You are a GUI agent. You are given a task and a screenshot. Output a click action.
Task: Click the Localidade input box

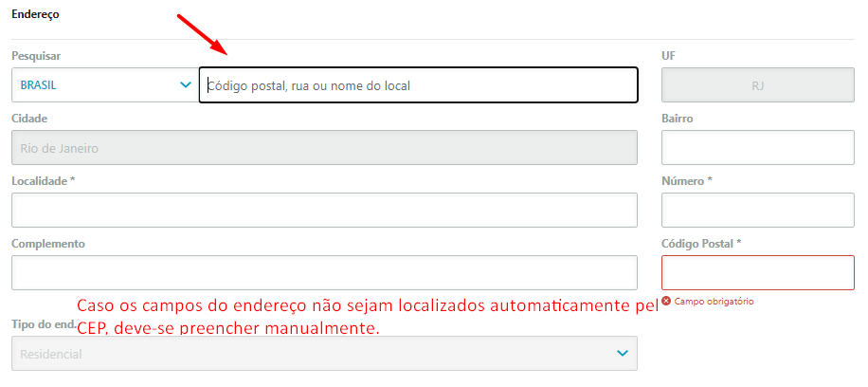pos(324,211)
